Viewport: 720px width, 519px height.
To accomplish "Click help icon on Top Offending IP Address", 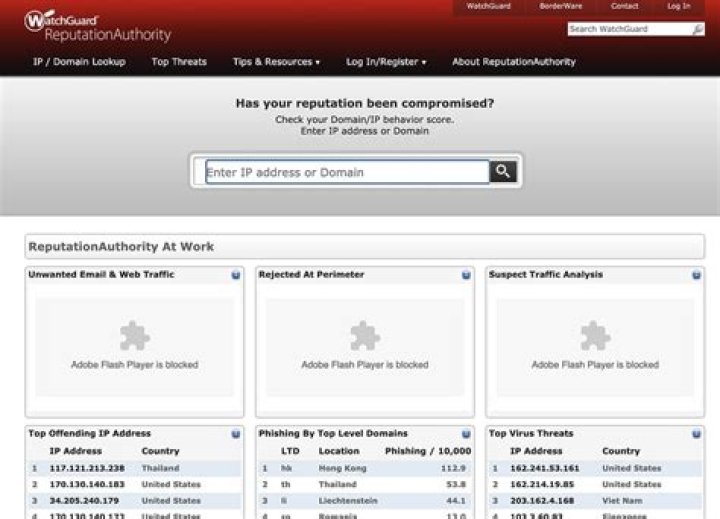I will click(236, 434).
